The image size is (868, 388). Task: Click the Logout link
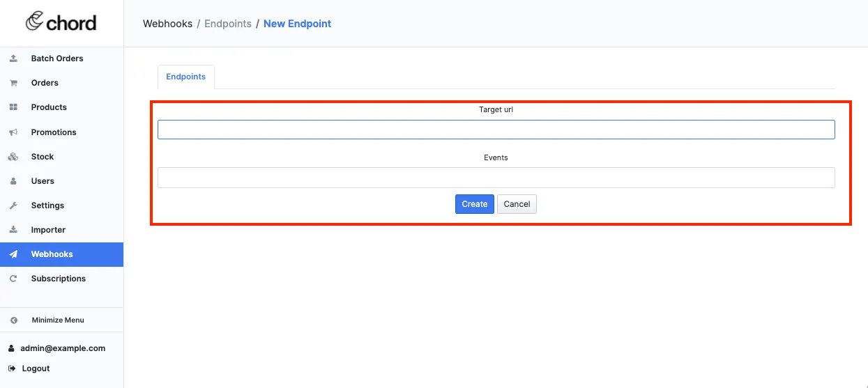pyautogui.click(x=36, y=368)
